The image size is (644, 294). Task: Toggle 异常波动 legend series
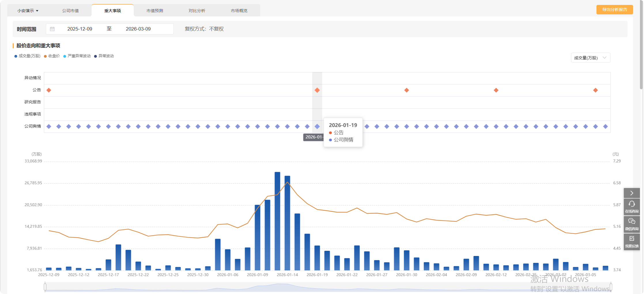coord(104,56)
